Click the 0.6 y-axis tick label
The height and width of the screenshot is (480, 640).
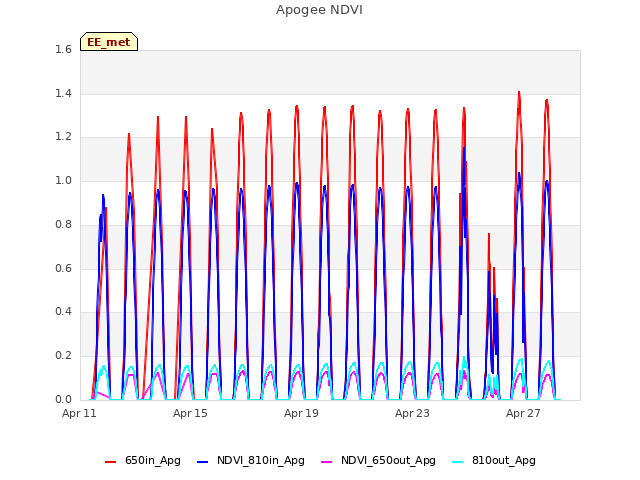(63, 268)
